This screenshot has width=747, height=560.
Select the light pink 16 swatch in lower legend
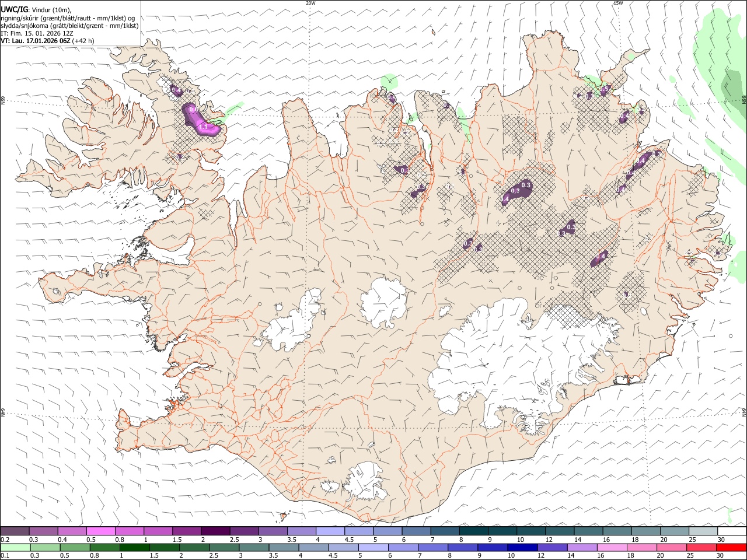612,548
